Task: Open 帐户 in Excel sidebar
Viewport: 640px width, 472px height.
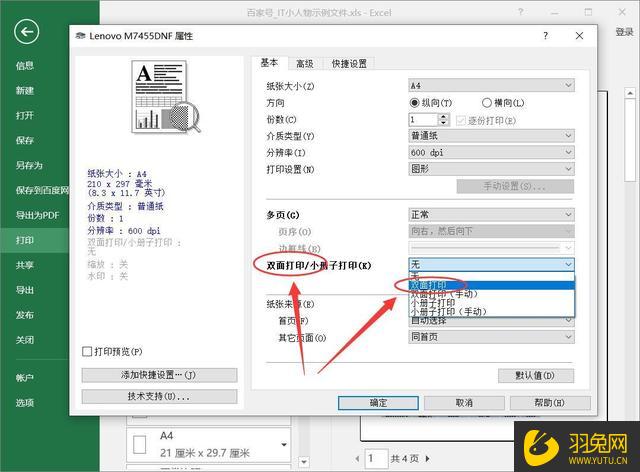Action: coord(24,378)
